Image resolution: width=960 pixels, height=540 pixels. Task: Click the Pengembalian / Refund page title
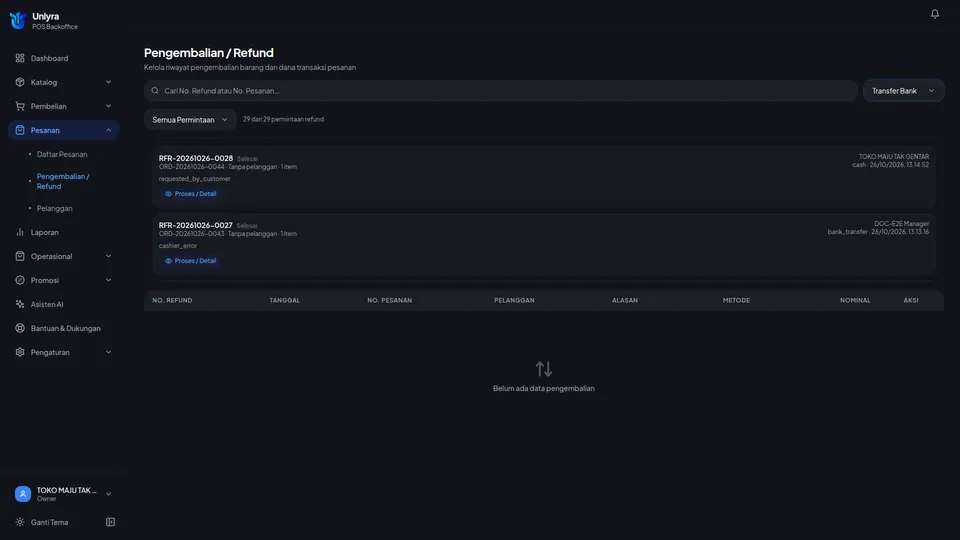[209, 53]
